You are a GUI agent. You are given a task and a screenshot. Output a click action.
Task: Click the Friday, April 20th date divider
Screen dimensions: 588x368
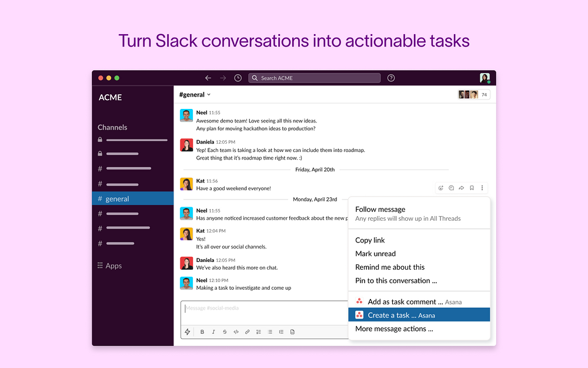tap(315, 170)
